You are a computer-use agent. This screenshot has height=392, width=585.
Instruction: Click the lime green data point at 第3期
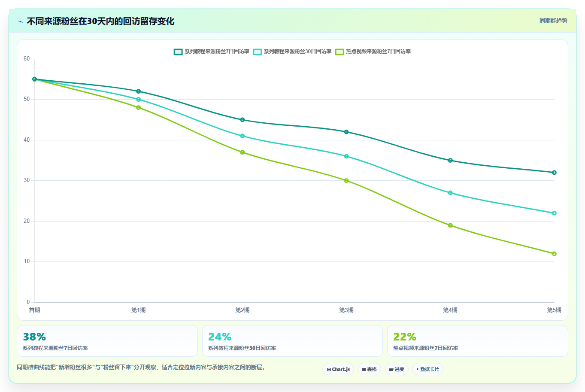tap(346, 181)
